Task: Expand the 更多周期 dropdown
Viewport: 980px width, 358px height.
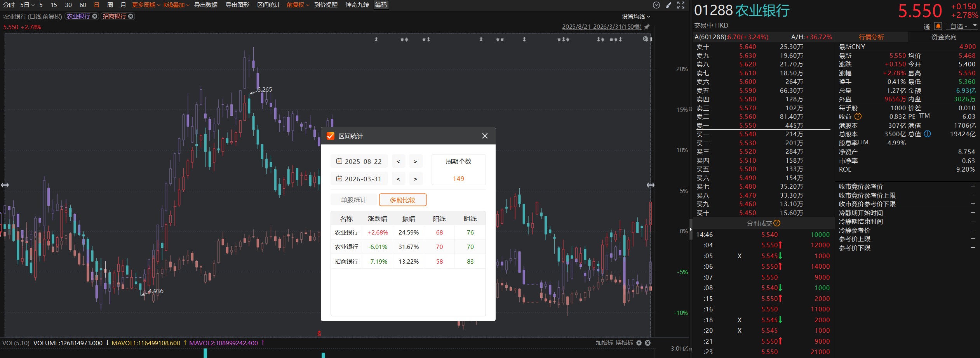Action: click(146, 5)
